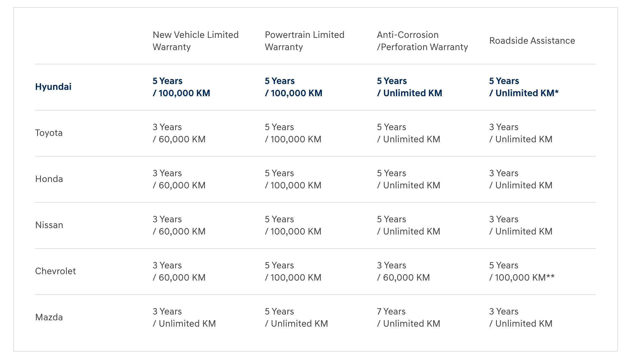Click the Powertrain Limited Warranty header
Viewport: 631px width, 364px height.
click(304, 41)
